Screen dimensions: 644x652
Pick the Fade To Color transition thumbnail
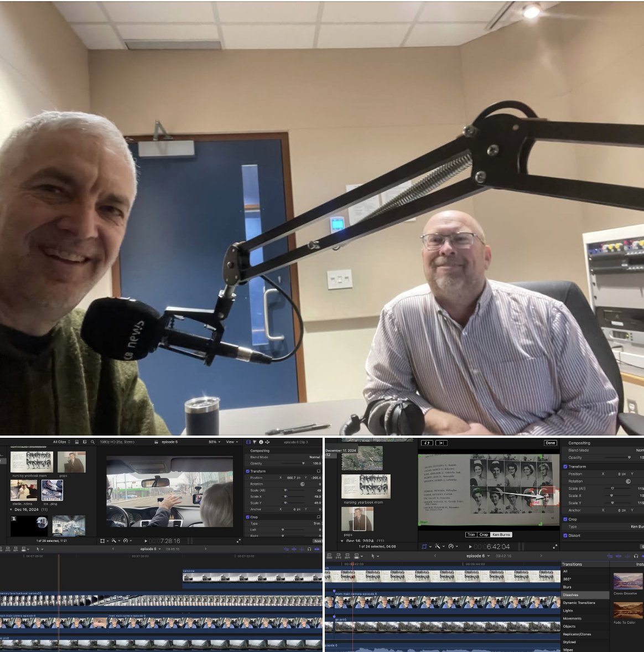[x=628, y=610]
